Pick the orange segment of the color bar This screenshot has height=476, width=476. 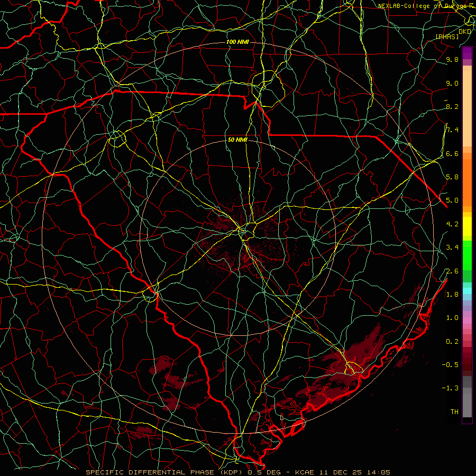pyautogui.click(x=467, y=183)
